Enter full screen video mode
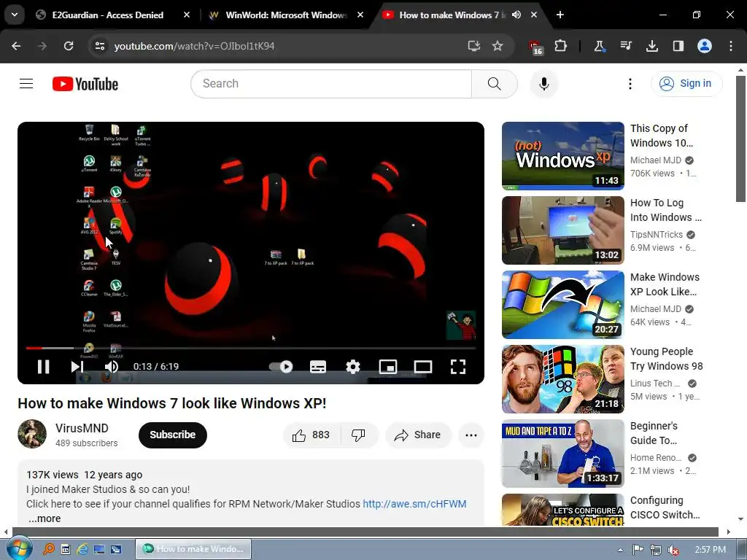 (x=458, y=367)
